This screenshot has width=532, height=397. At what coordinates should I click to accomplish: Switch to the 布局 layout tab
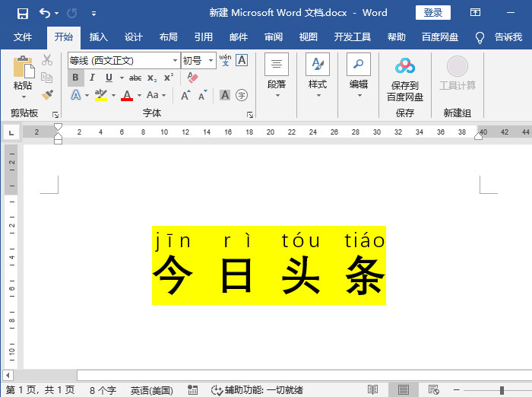click(x=168, y=37)
